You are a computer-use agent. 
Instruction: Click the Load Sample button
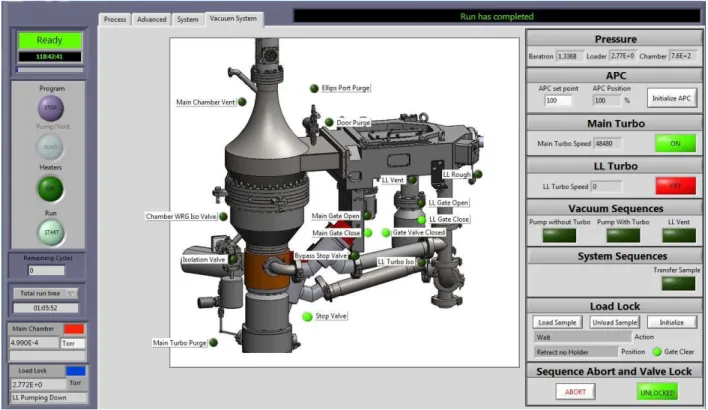557,322
